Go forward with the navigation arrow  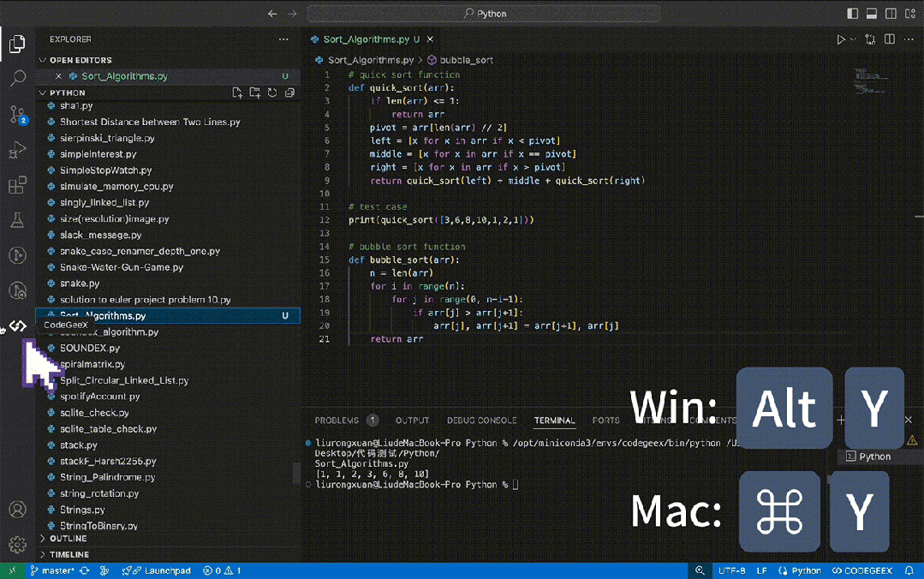tap(292, 14)
